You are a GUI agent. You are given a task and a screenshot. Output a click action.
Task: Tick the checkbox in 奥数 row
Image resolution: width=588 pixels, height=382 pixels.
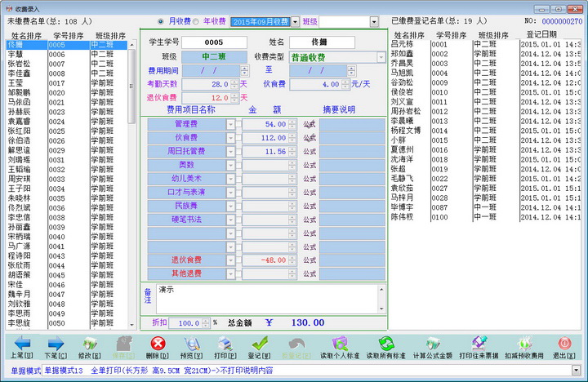(238, 165)
